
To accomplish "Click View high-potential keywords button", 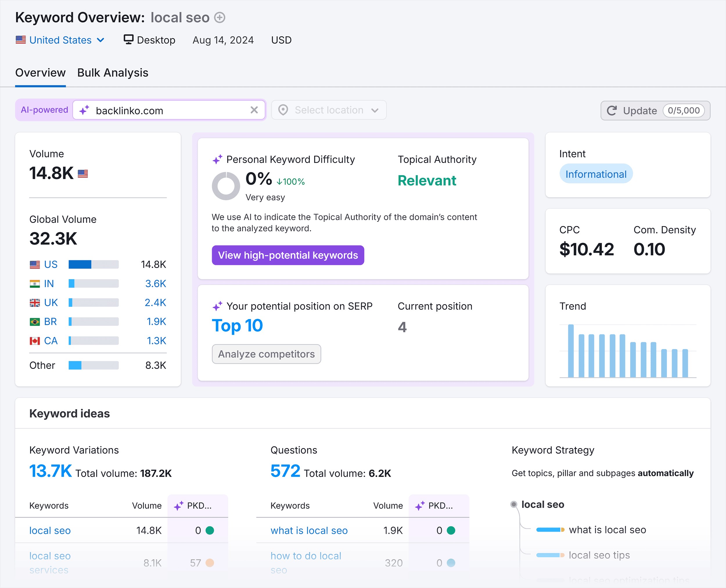I will click(x=288, y=255).
